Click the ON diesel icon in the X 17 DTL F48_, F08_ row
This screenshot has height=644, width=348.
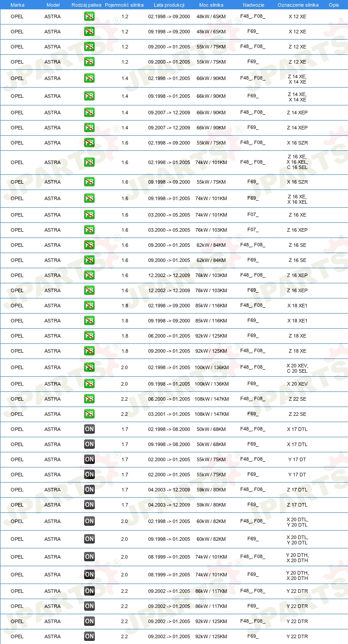[89, 429]
